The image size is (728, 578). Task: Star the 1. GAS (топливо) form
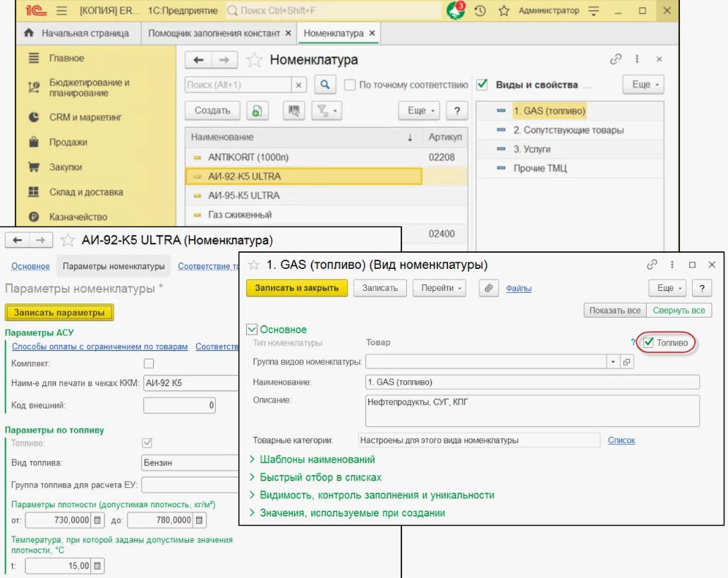click(253, 265)
